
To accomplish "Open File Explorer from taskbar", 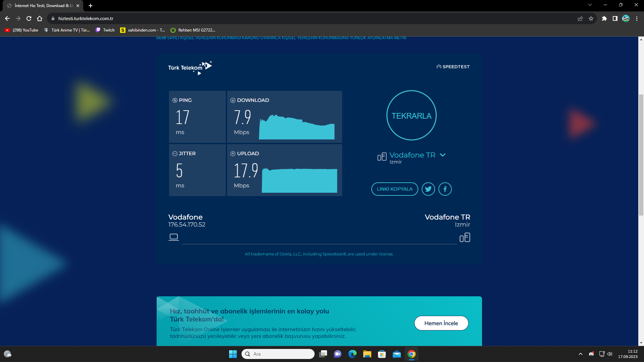I will click(367, 354).
